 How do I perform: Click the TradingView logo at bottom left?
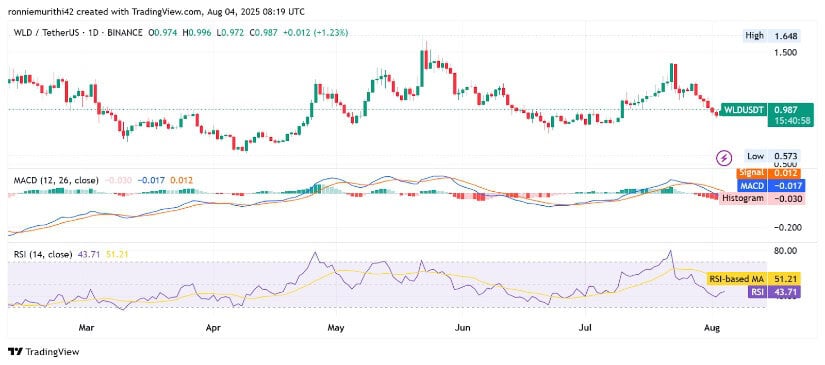pos(43,351)
